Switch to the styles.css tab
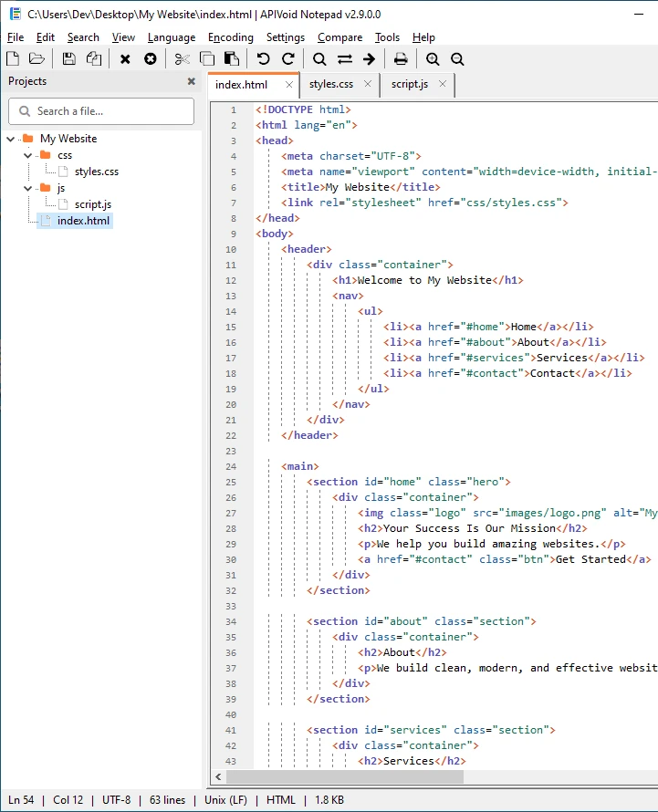 [x=331, y=84]
